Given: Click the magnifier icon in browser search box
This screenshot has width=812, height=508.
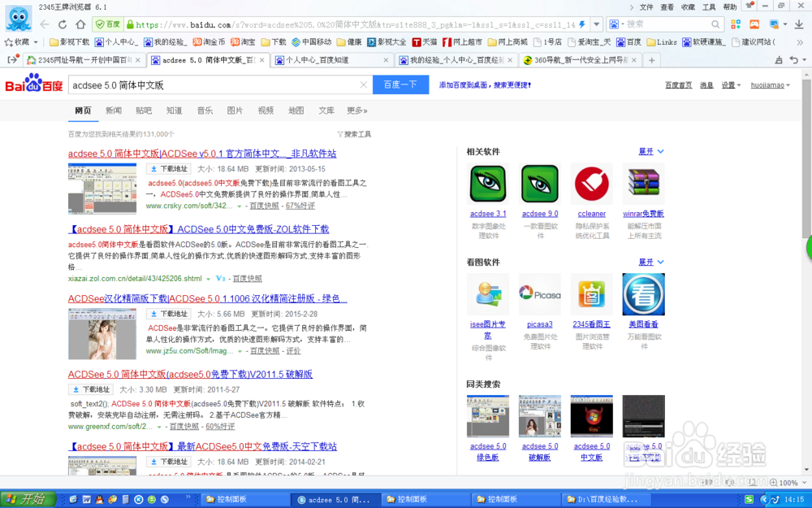Looking at the screenshot, I should [x=715, y=24].
